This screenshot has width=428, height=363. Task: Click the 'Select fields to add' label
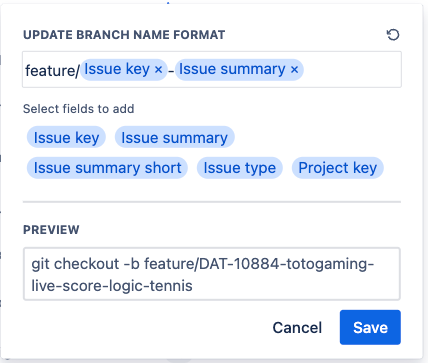pyautogui.click(x=79, y=109)
